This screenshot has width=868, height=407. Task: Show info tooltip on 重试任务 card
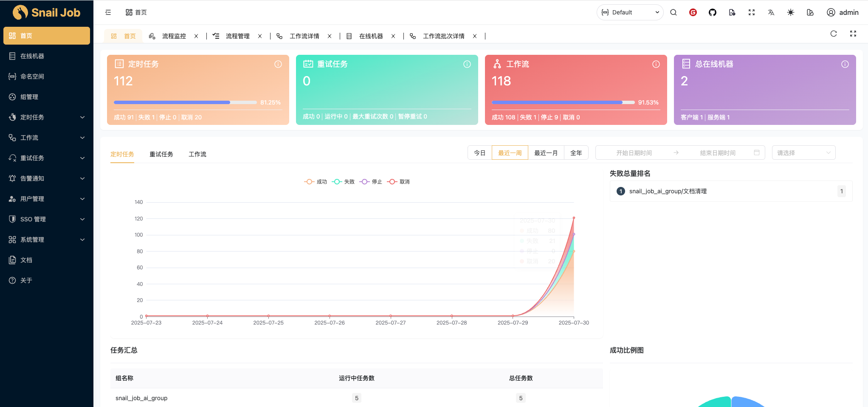tap(467, 64)
